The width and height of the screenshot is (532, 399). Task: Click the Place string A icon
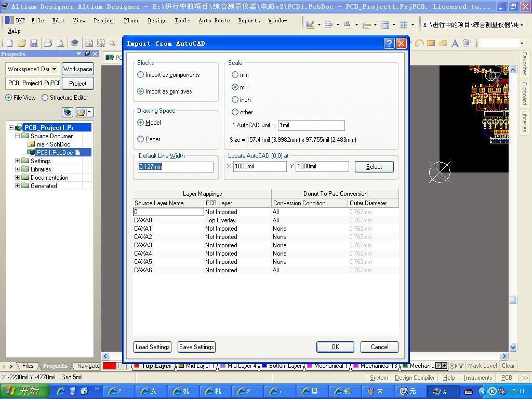tap(455, 43)
